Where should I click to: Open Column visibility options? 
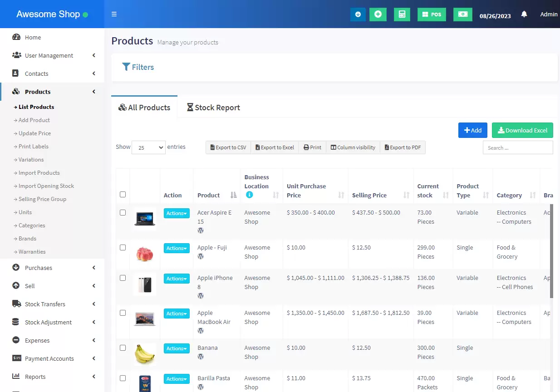coord(353,147)
